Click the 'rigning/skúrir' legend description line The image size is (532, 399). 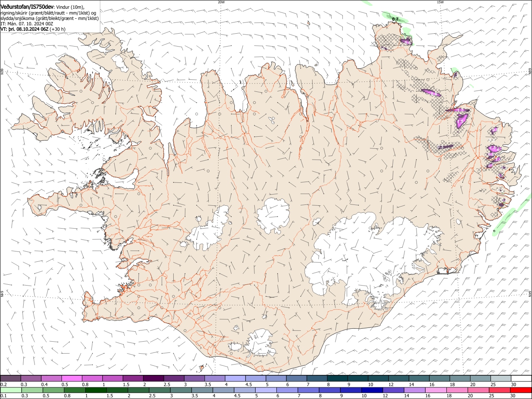pyautogui.click(x=49, y=13)
